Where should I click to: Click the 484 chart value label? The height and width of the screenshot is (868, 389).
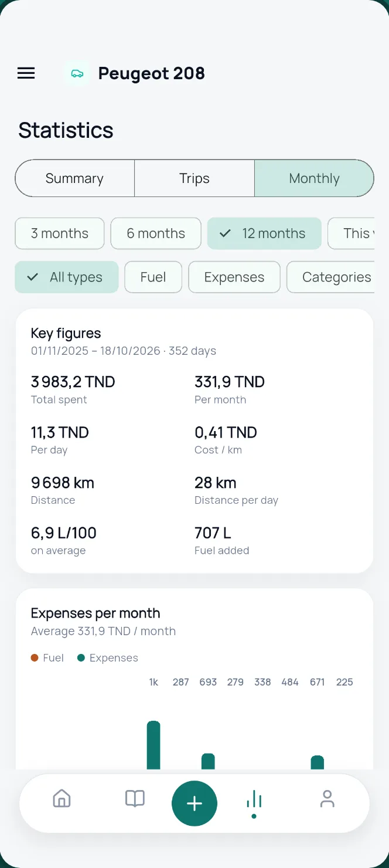pyautogui.click(x=290, y=682)
